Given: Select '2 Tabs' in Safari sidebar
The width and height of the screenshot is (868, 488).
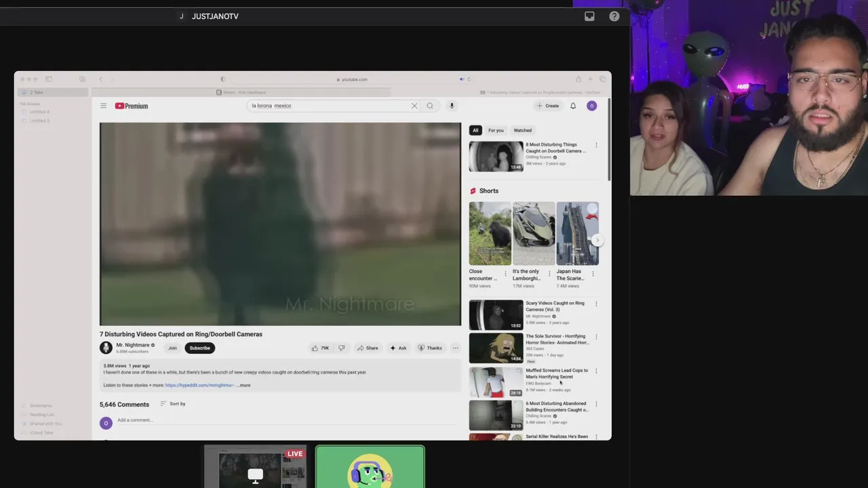Looking at the screenshot, I should click(x=52, y=92).
